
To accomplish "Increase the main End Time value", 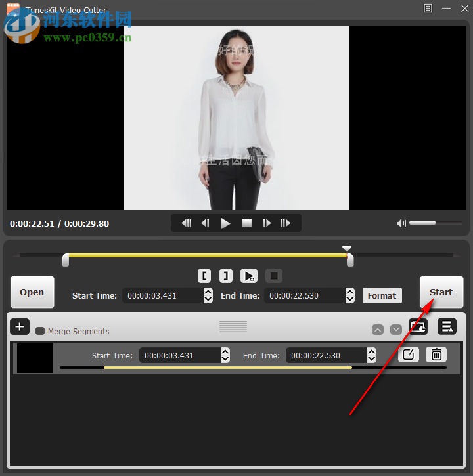I will [350, 292].
